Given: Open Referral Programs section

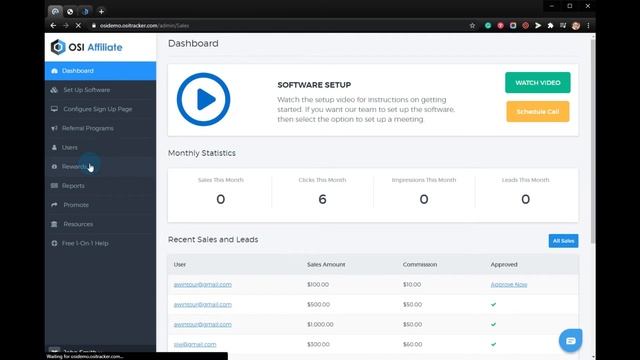Looking at the screenshot, I should [x=100, y=129].
